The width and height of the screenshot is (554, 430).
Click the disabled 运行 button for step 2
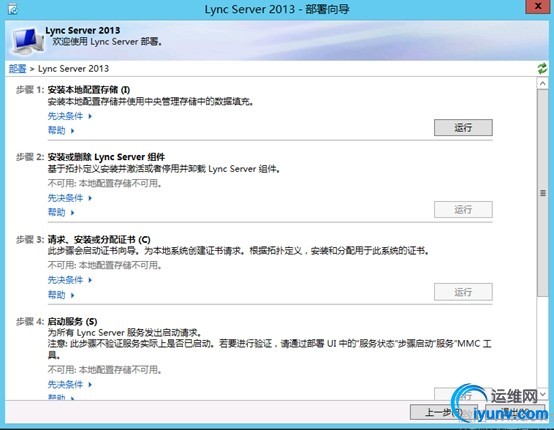463,210
